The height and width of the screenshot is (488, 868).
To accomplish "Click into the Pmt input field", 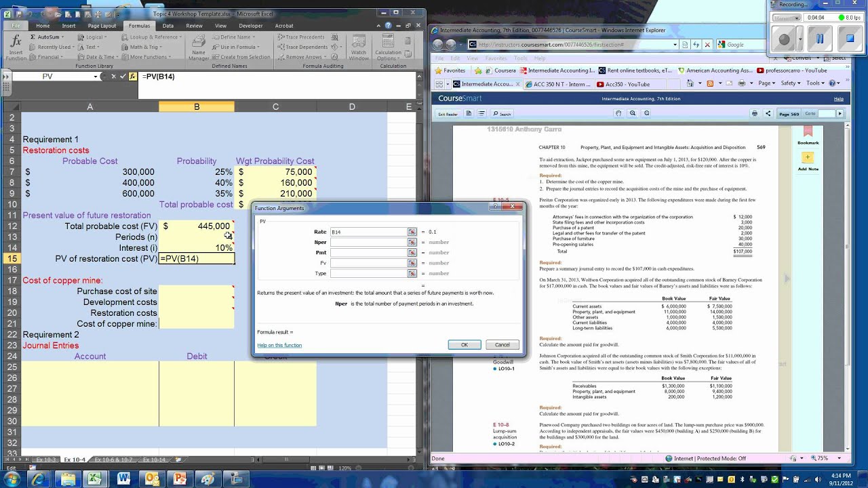I will click(x=368, y=252).
